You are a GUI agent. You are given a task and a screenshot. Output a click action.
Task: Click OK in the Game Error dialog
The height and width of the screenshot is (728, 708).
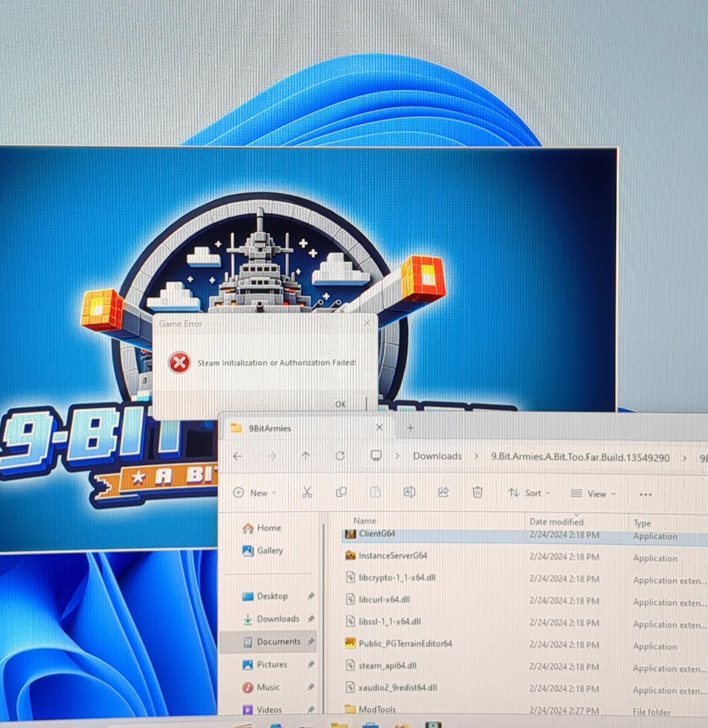(x=340, y=404)
